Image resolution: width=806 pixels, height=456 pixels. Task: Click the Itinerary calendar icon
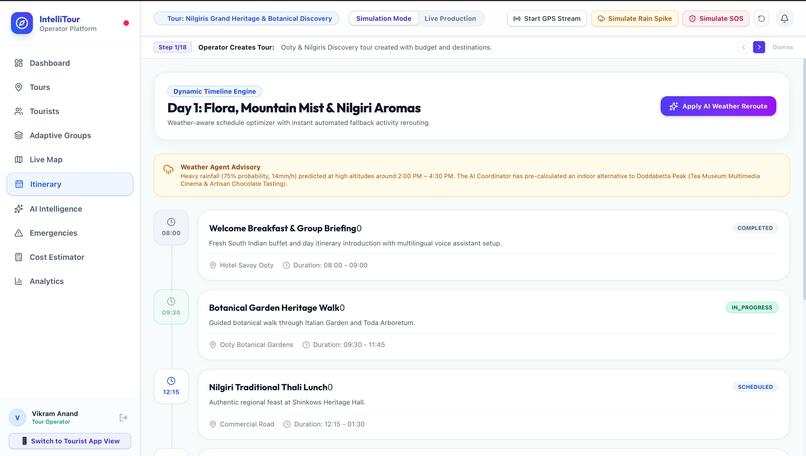[19, 184]
